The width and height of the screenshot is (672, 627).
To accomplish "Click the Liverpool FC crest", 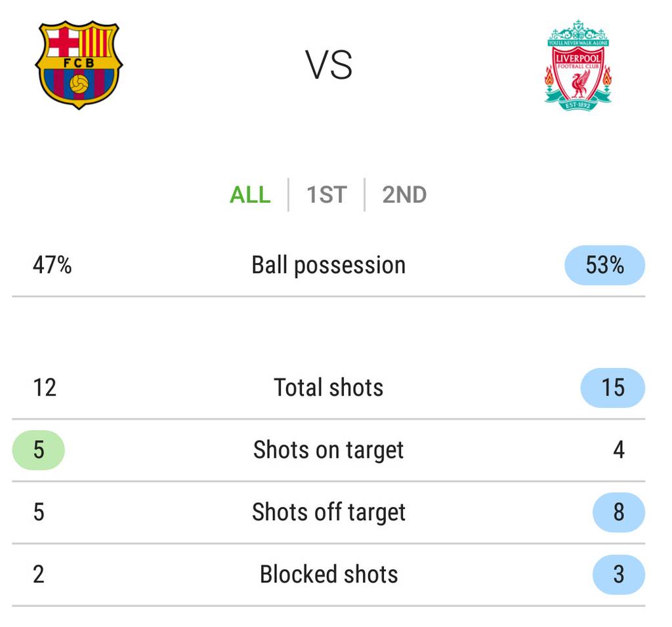I will coord(578,66).
